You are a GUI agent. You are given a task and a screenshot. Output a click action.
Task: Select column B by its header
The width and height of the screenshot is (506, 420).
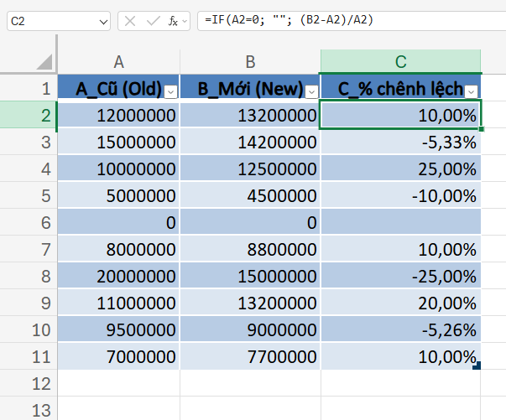pyautogui.click(x=250, y=61)
